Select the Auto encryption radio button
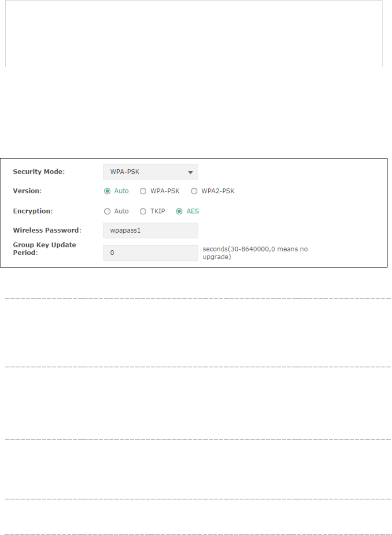The image size is (392, 535). (x=108, y=212)
